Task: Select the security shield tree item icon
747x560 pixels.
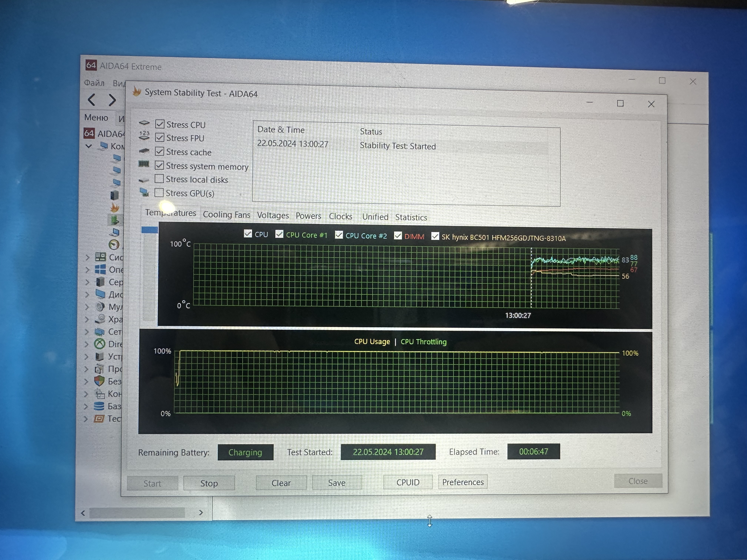Action: [x=99, y=381]
